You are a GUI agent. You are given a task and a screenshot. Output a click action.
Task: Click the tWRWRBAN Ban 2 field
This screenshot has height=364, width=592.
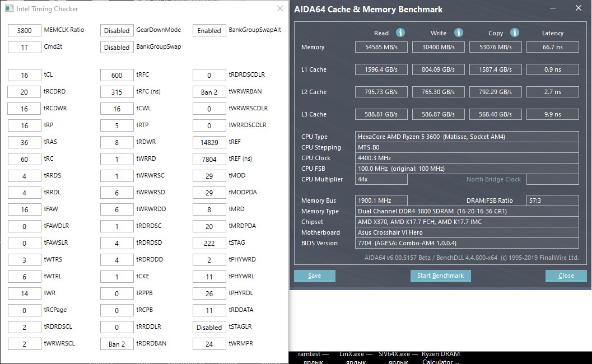click(209, 92)
